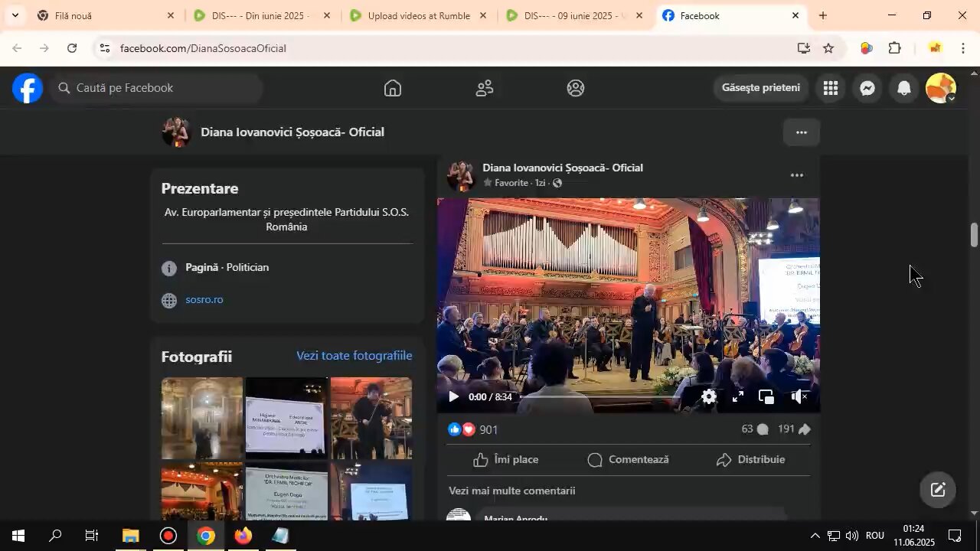980x551 pixels.
Task: Click the address bar URL
Action: pos(203,48)
